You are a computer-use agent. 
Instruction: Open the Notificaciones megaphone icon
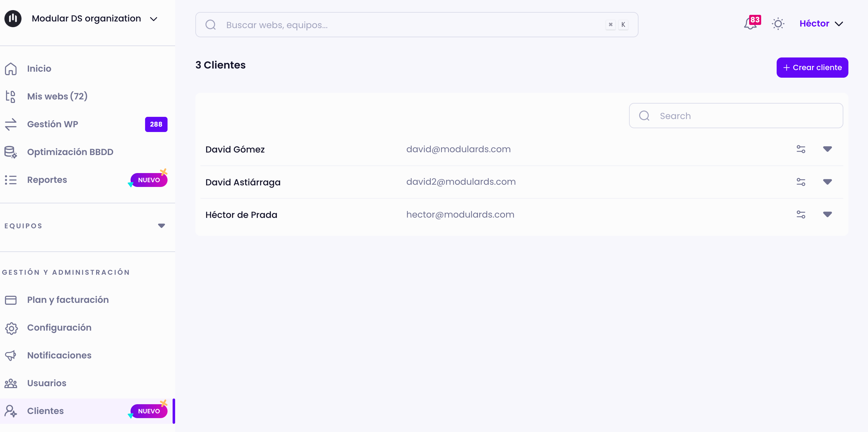tap(11, 356)
